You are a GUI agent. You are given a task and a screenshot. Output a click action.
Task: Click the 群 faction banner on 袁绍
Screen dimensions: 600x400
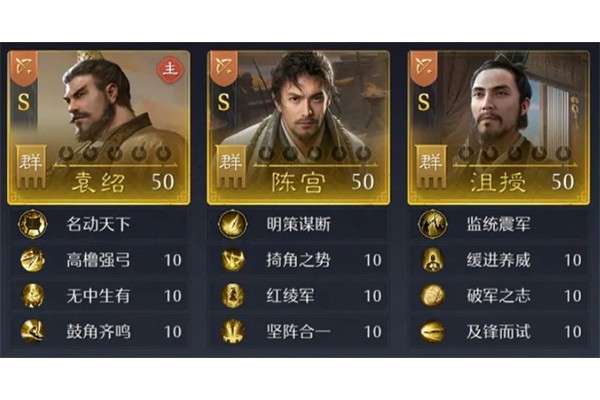pos(31,167)
